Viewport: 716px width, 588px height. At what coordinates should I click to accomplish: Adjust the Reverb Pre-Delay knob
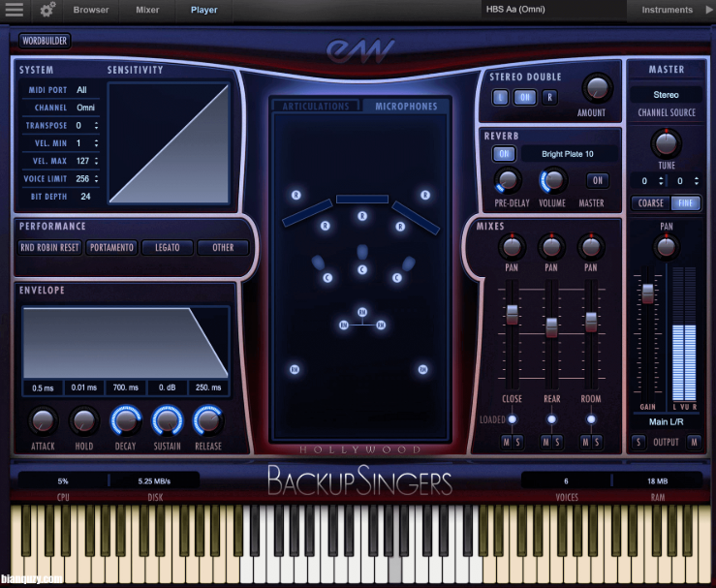tap(508, 180)
